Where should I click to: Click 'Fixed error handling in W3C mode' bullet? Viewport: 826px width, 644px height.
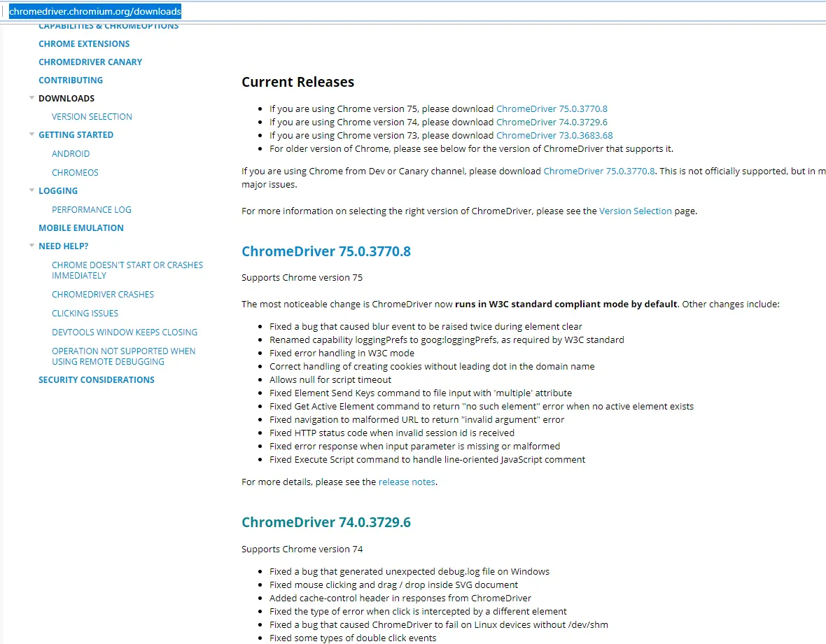point(342,353)
